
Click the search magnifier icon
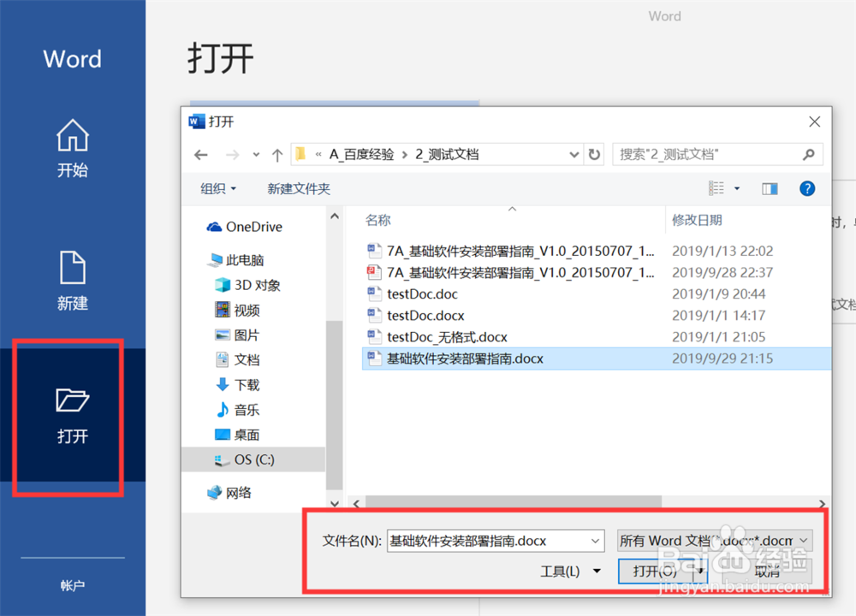click(x=808, y=154)
